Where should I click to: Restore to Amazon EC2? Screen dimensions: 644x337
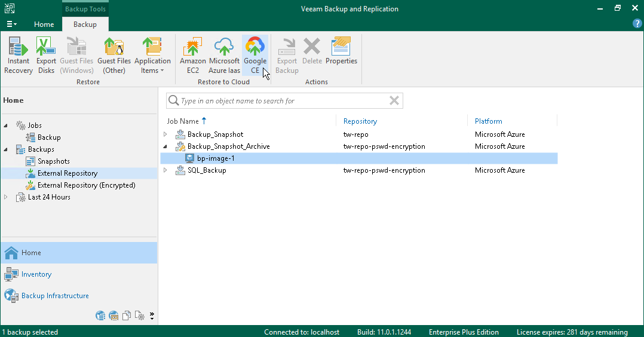192,56
